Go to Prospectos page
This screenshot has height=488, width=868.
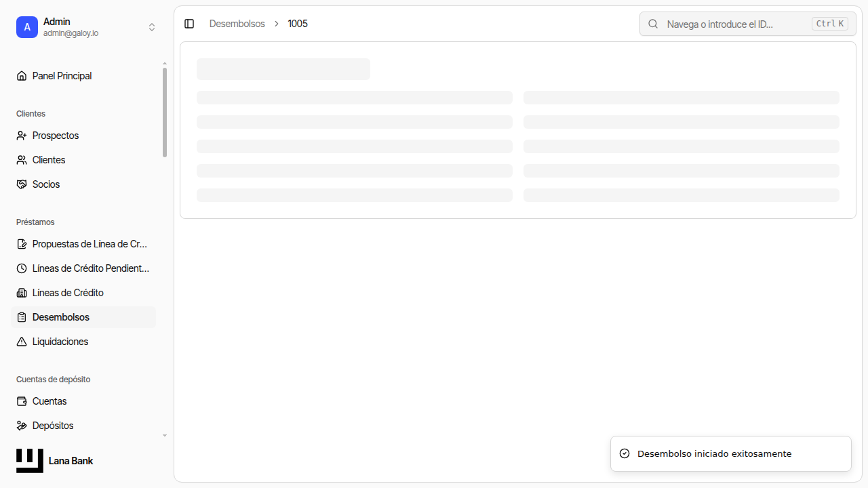click(83, 136)
